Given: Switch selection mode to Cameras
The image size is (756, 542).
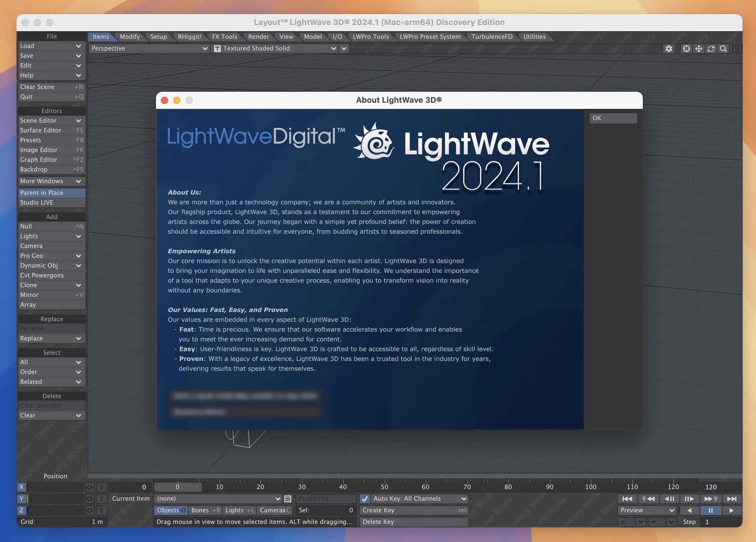Looking at the screenshot, I should coord(275,510).
